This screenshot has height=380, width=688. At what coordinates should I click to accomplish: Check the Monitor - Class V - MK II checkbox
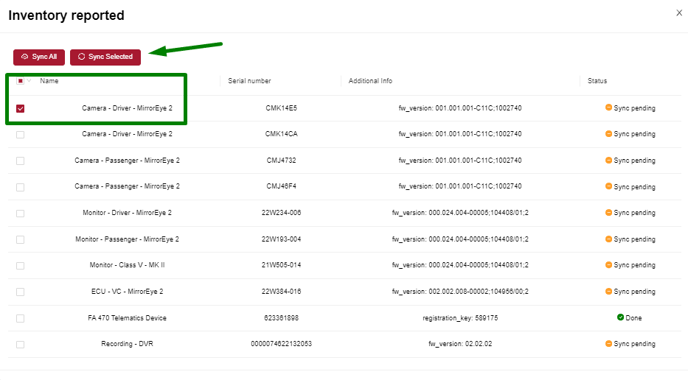click(x=20, y=266)
